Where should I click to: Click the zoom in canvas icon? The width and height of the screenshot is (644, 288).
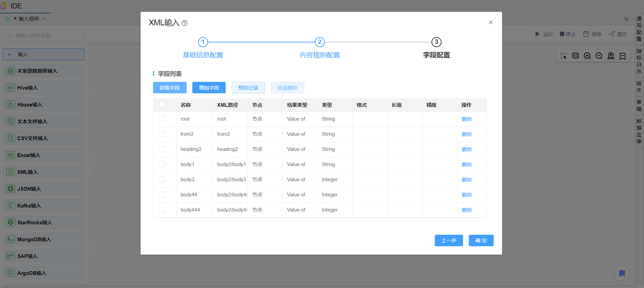pyautogui.click(x=587, y=56)
